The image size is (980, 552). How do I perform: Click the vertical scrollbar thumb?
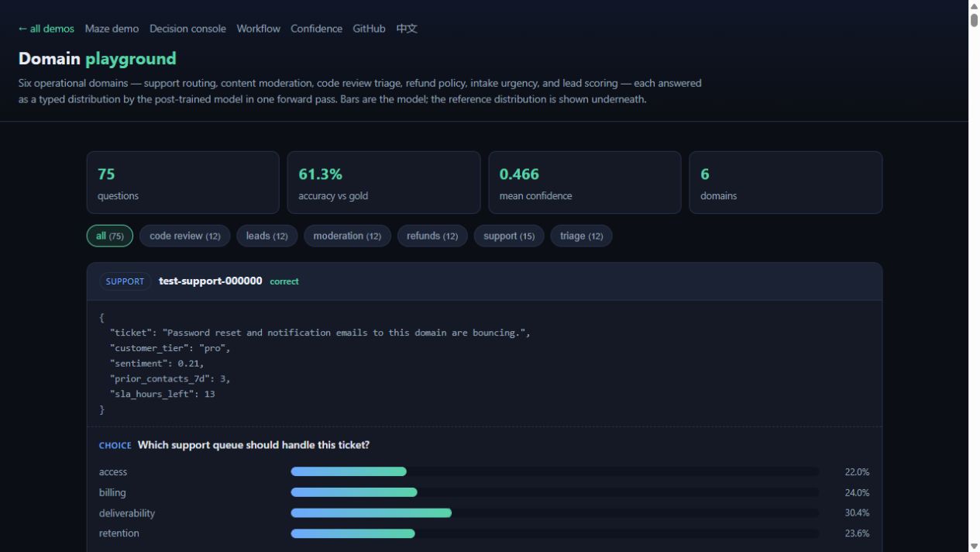tap(974, 19)
